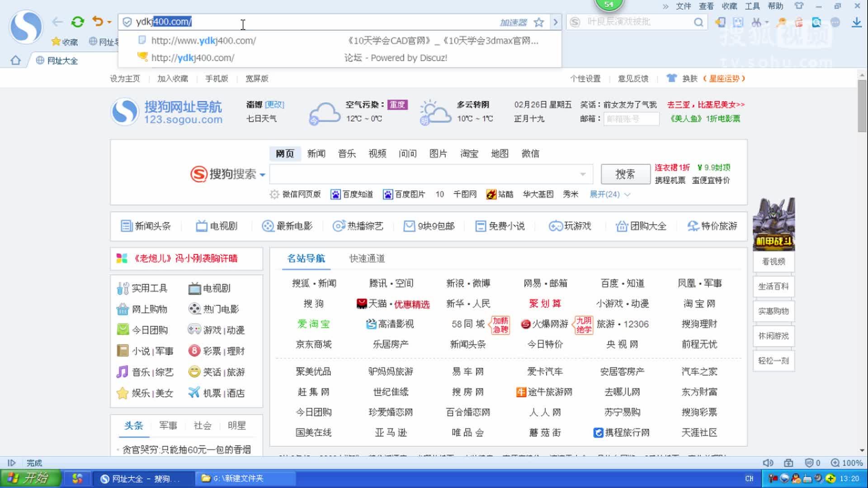
Task: Open search box suggestion dropdown arrow
Action: (583, 174)
